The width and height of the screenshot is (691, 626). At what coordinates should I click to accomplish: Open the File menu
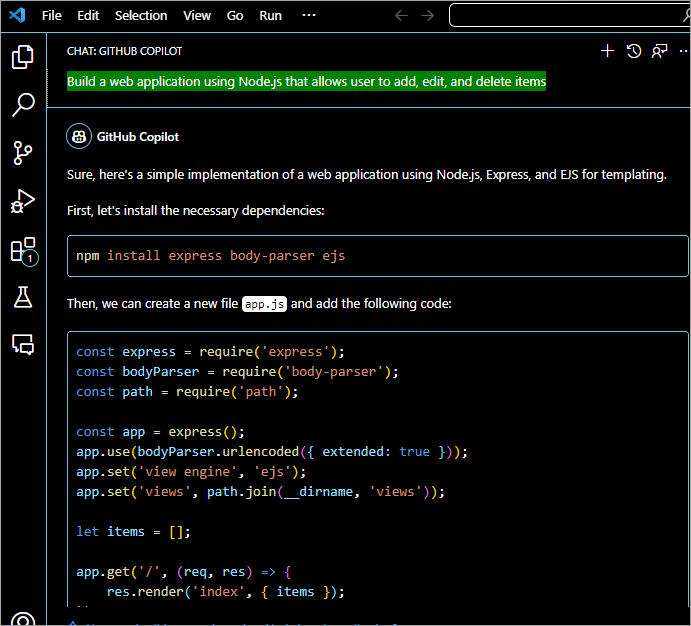(x=52, y=15)
